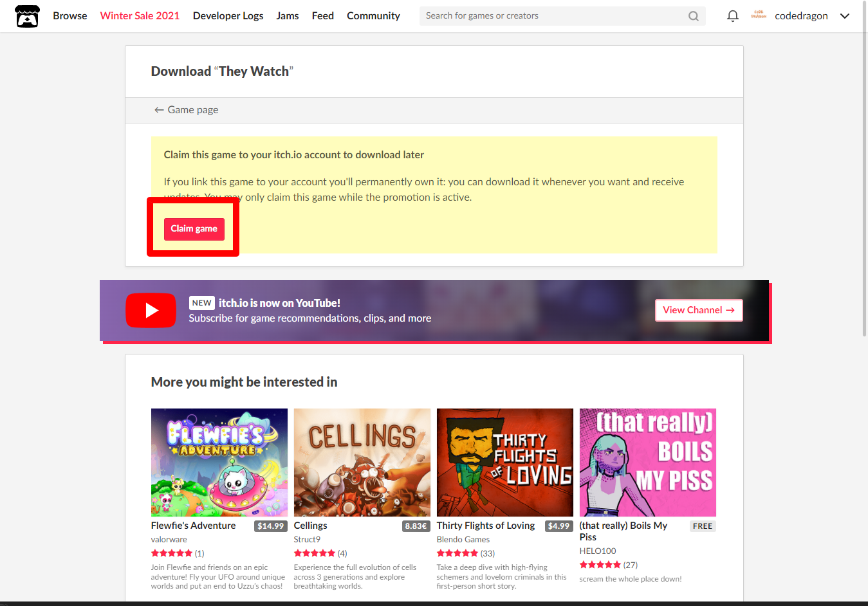Open the Blendo Games creator page
This screenshot has height=606, width=868.
[x=463, y=540]
